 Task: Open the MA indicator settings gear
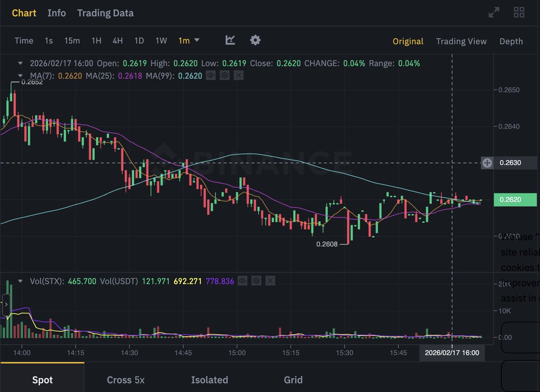(x=225, y=75)
